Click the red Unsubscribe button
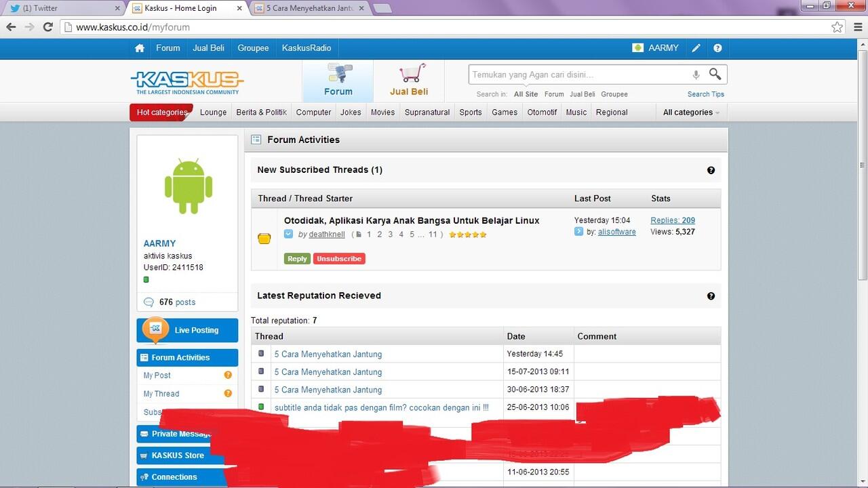The width and height of the screenshot is (868, 488). point(339,259)
